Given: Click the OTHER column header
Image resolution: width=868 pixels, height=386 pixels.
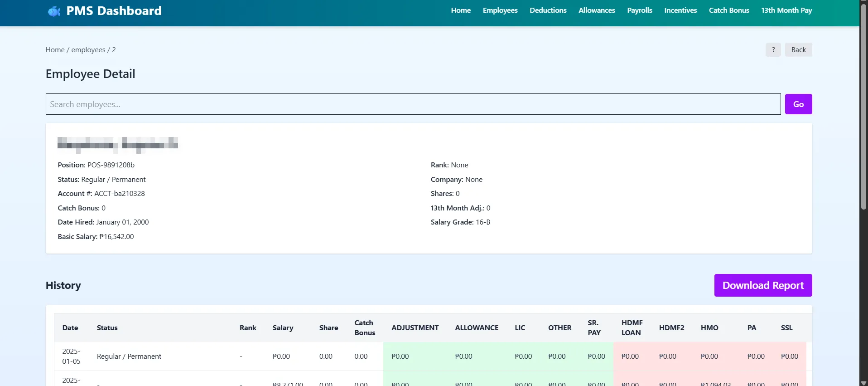Looking at the screenshot, I should click(x=559, y=328).
